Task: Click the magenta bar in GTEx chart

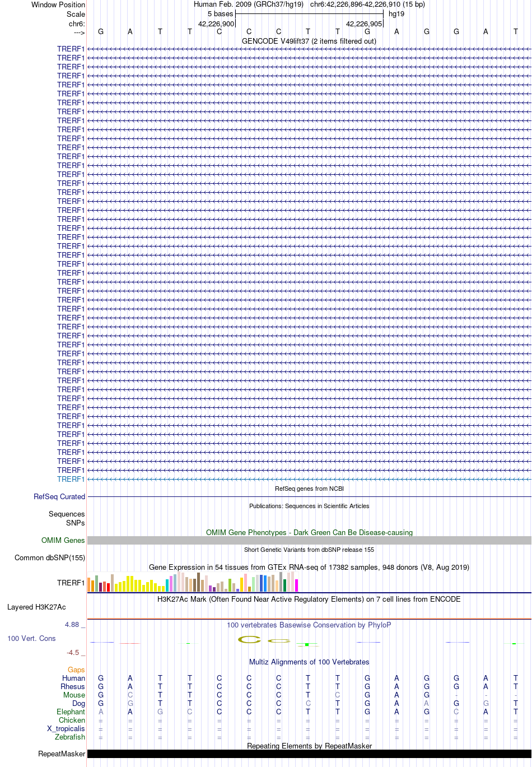Action: [x=296, y=585]
